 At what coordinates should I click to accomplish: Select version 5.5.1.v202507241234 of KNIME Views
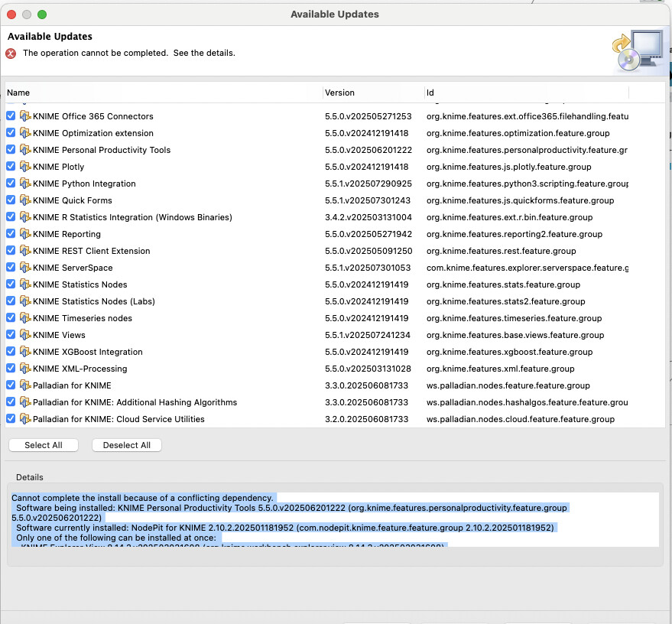click(x=367, y=335)
